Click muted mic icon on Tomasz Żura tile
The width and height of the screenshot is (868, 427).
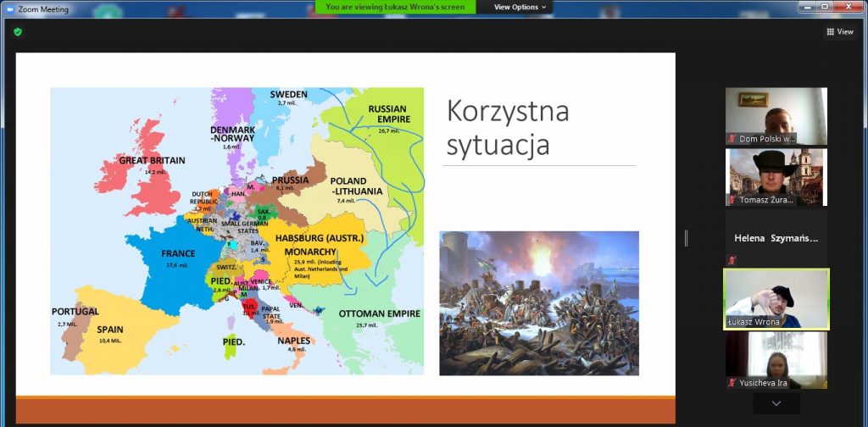(x=732, y=200)
